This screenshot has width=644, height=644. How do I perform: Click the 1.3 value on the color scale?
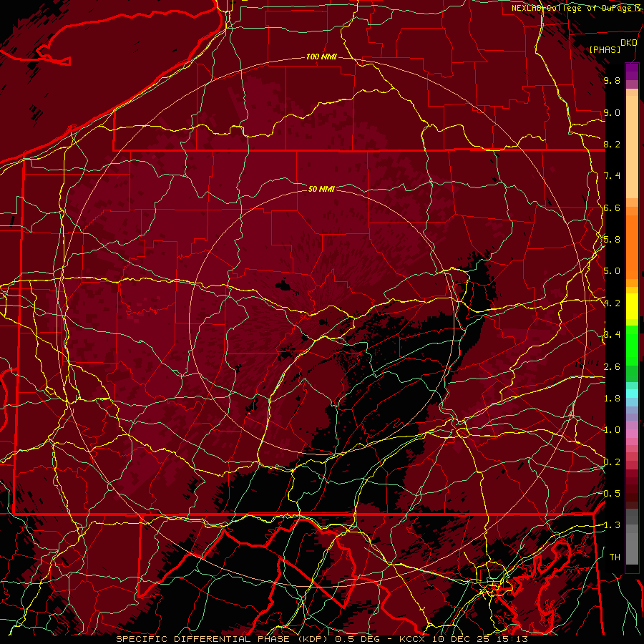click(x=612, y=525)
